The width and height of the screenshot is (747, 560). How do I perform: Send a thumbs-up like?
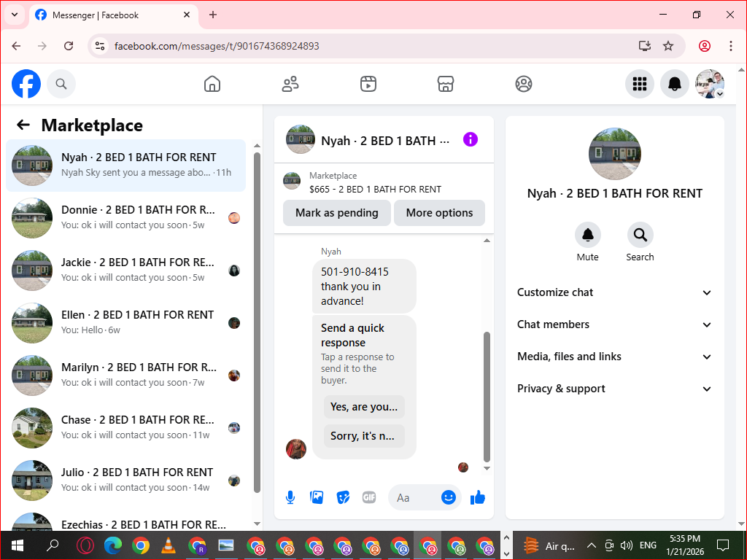(477, 497)
